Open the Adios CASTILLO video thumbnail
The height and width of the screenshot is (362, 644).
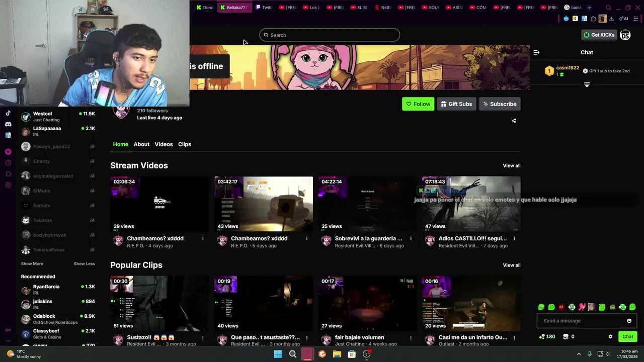pos(471,204)
